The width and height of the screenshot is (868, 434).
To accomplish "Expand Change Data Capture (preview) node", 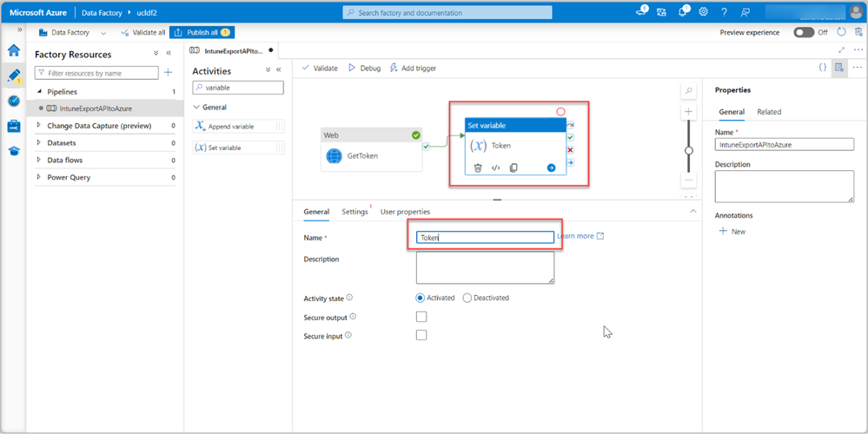I will 39,126.
